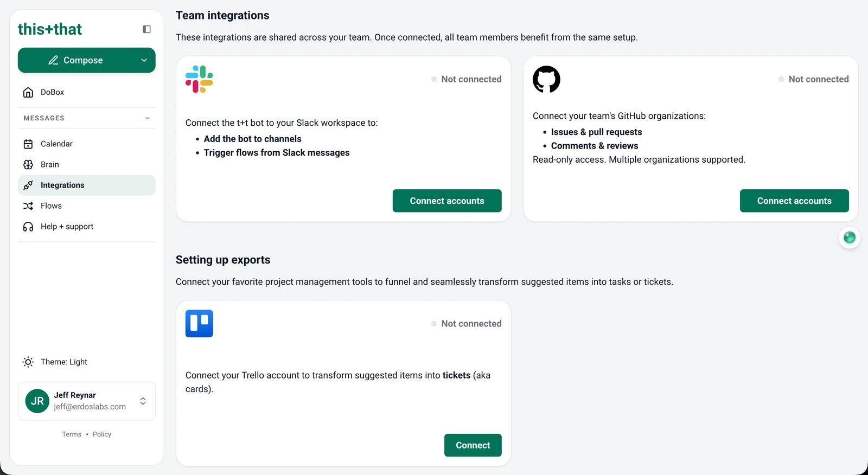Open Brain in sidebar
Viewport: 868px width, 475px height.
click(x=87, y=164)
